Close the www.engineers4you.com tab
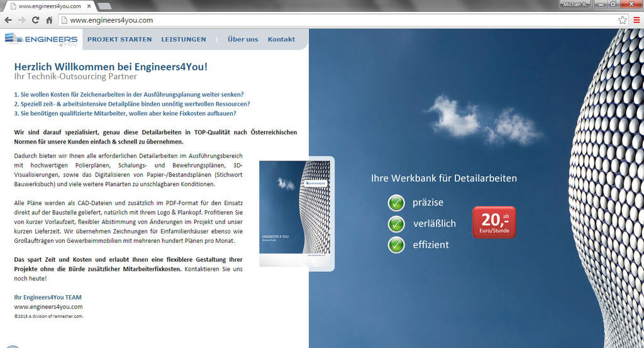This screenshot has width=644, height=348. [89, 6]
